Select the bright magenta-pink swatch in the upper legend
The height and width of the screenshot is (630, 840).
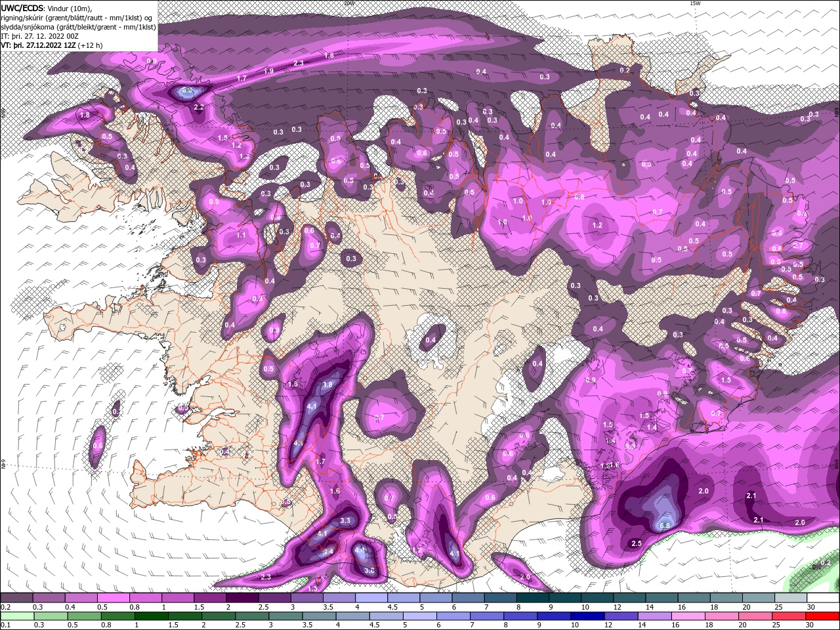113,598
